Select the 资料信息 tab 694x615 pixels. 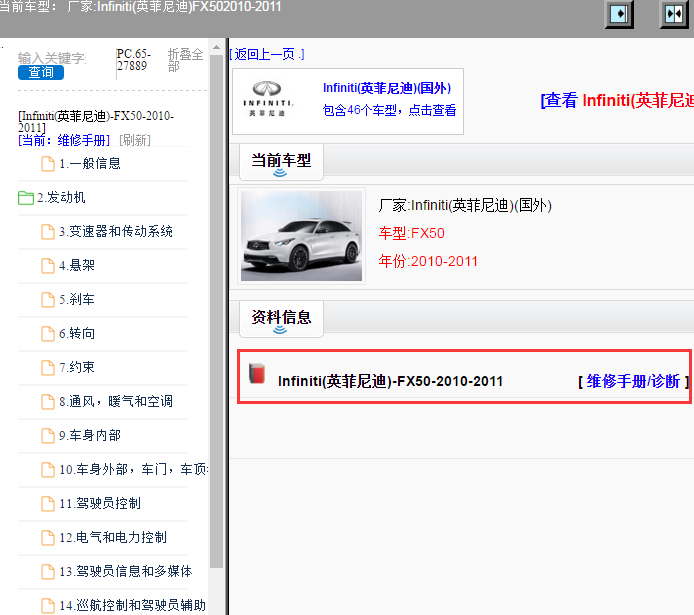click(x=281, y=319)
